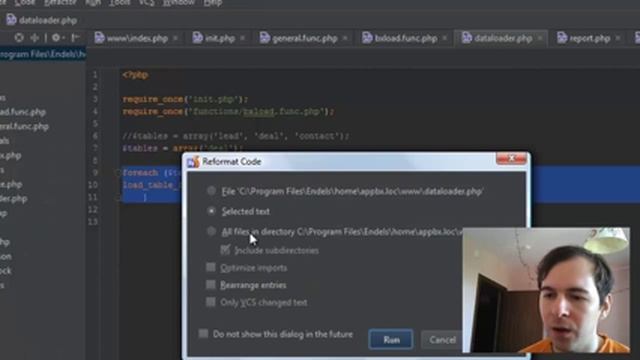Tick Do not show this dialog in future

pos(203,334)
